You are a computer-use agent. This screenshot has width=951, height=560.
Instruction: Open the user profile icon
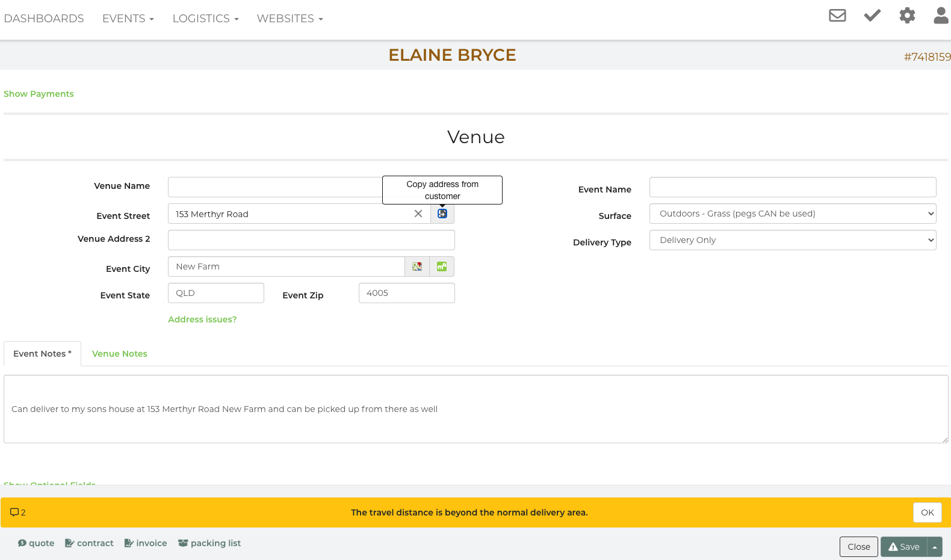941,16
